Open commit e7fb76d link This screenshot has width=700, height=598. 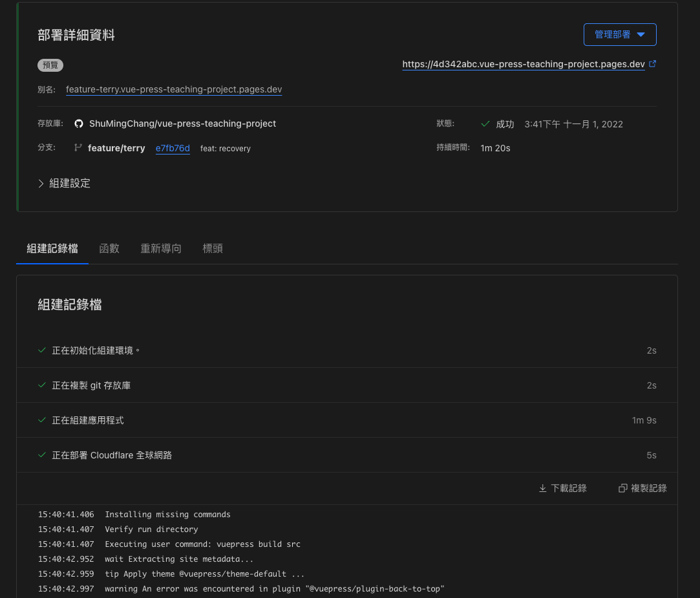[x=173, y=148]
